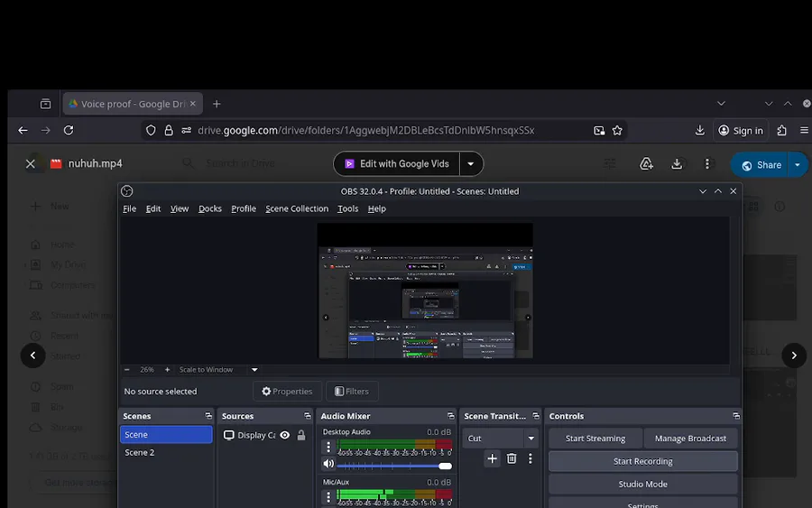Click the Start Streaming button

tap(595, 439)
